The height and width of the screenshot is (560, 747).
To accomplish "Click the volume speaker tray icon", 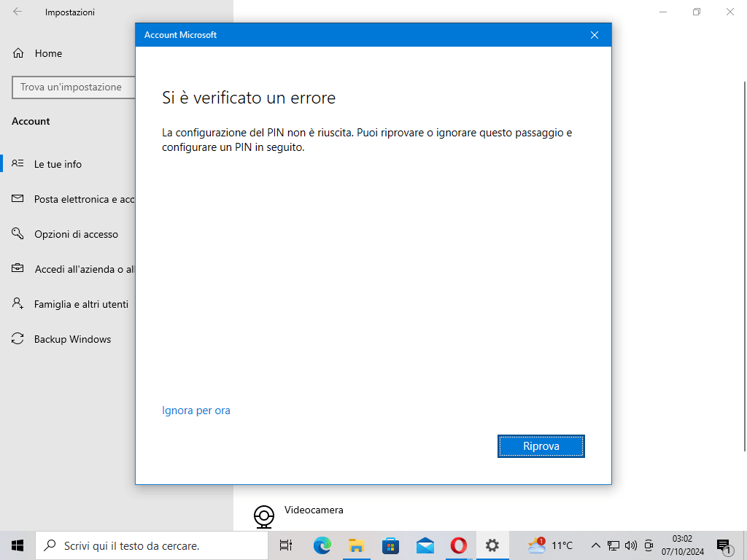I will click(631, 545).
